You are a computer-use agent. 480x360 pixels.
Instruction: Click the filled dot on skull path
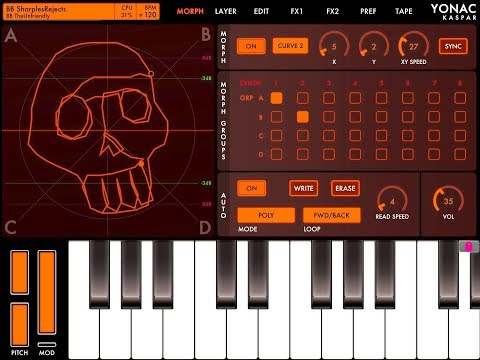coord(141,164)
